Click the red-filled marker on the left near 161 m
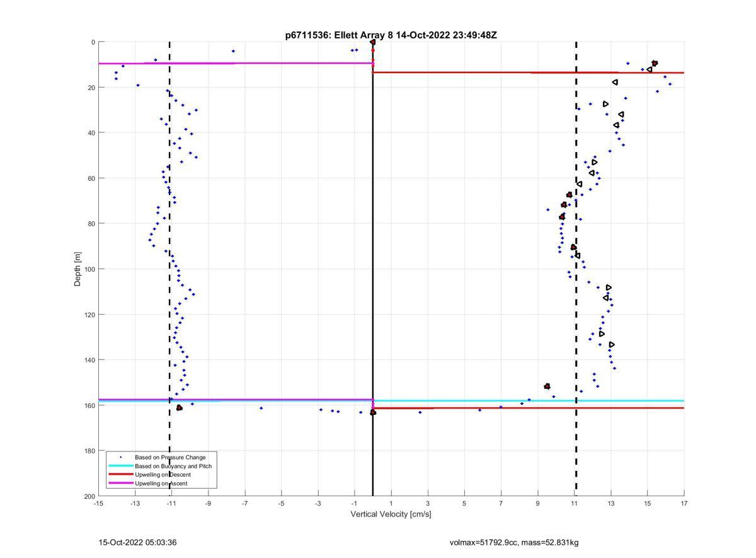This screenshot has width=756, height=558. (x=180, y=408)
